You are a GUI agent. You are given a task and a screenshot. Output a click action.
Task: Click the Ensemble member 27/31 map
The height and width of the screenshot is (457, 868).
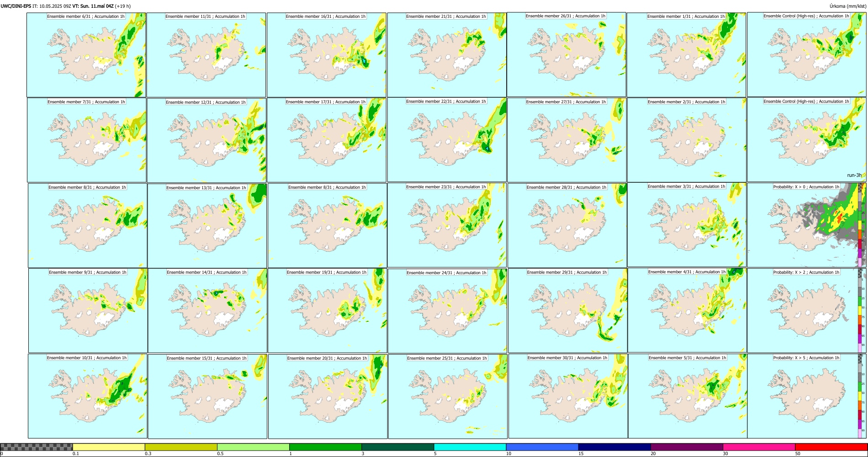(x=567, y=140)
